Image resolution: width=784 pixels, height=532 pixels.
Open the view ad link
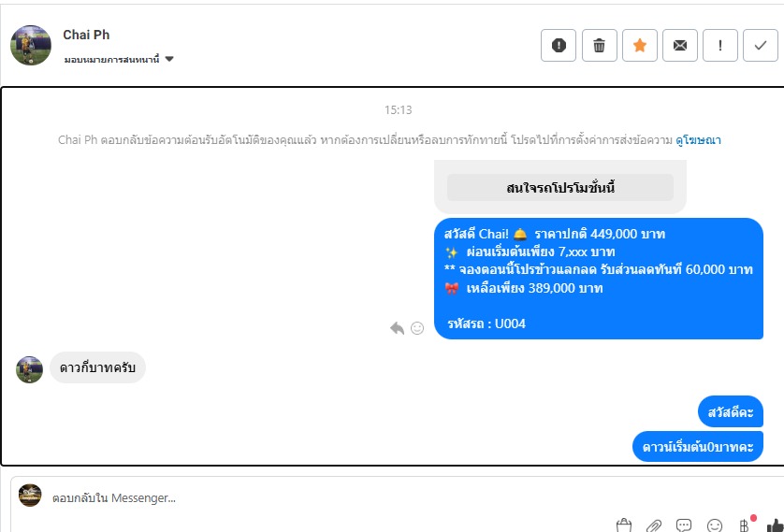pos(698,140)
